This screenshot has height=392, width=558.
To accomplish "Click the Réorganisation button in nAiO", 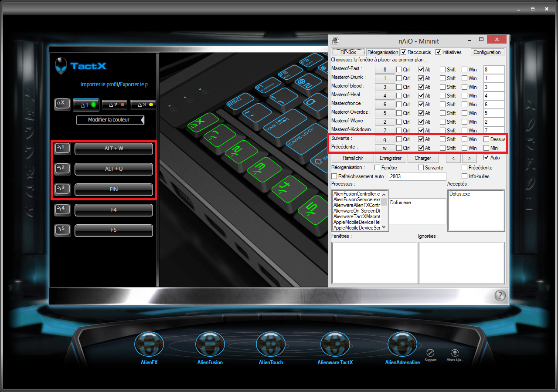I will pyautogui.click(x=383, y=52).
